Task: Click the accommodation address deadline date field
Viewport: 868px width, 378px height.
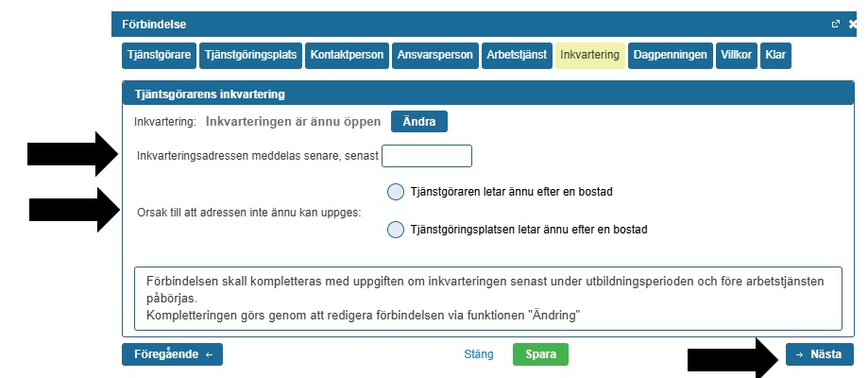Action: click(426, 156)
